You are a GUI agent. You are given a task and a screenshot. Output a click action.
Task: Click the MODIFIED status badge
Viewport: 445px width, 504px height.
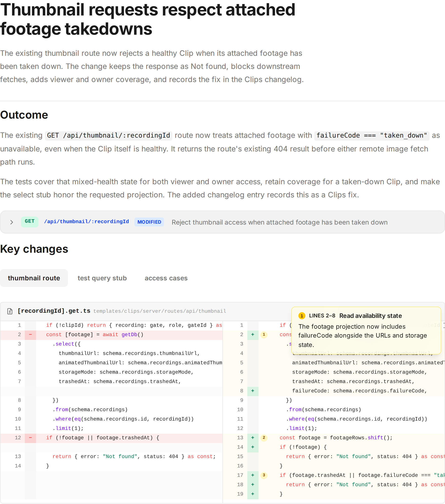click(149, 222)
